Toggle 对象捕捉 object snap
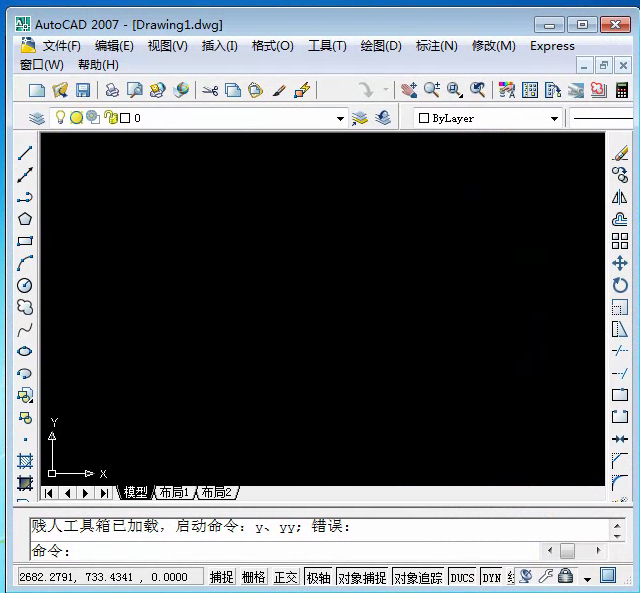Screen dimensions: 640x593 tap(362, 577)
